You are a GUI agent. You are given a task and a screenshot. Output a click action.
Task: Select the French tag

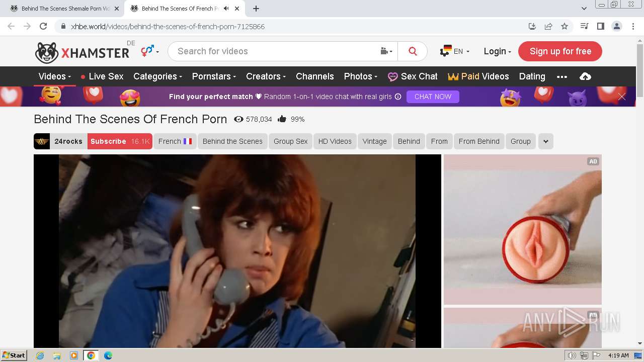(x=175, y=141)
